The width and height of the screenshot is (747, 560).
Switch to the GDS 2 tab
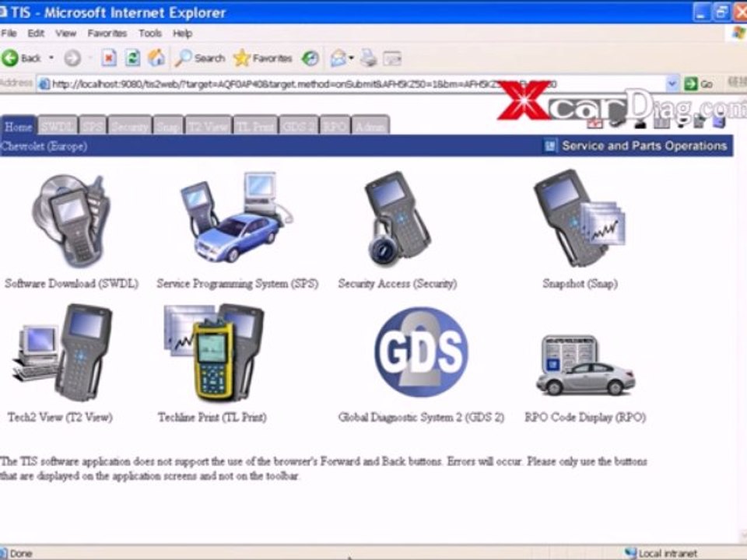tap(299, 126)
